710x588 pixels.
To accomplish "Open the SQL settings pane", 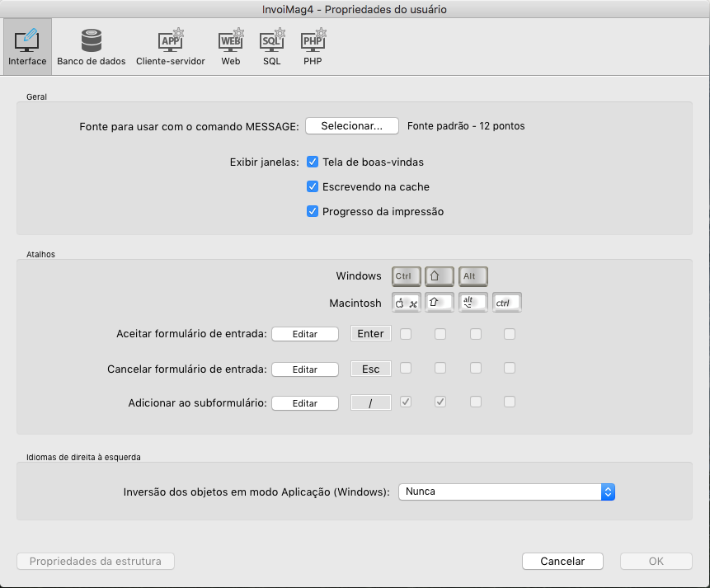I will pos(272,47).
